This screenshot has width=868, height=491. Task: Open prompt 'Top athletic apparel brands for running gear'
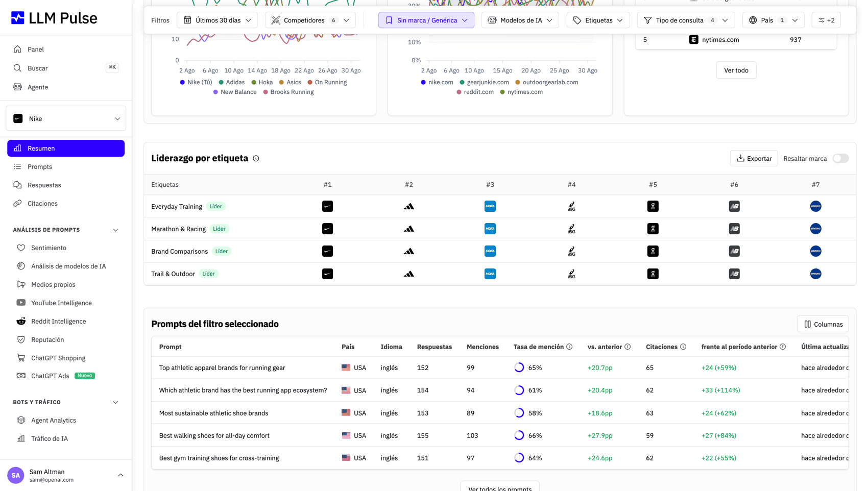(x=222, y=368)
